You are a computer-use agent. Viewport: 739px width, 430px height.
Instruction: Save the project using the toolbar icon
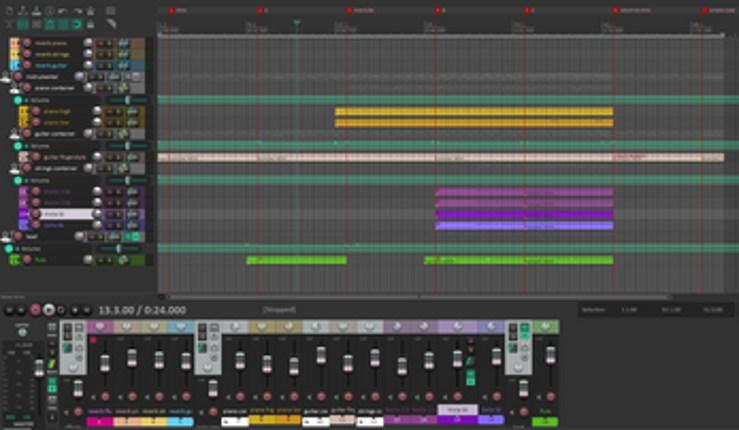(36, 11)
